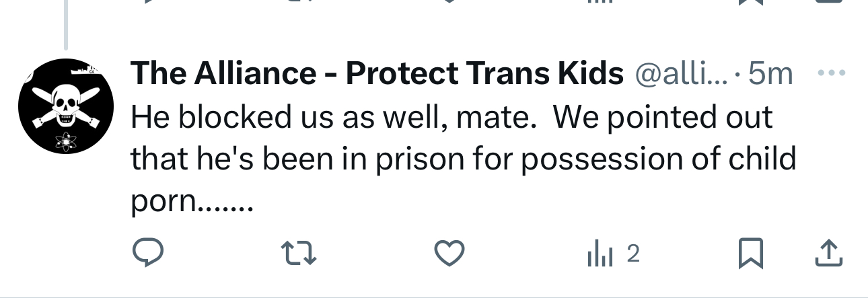Like the tweet with the heart icon
This screenshot has height=302, width=868.
click(449, 253)
